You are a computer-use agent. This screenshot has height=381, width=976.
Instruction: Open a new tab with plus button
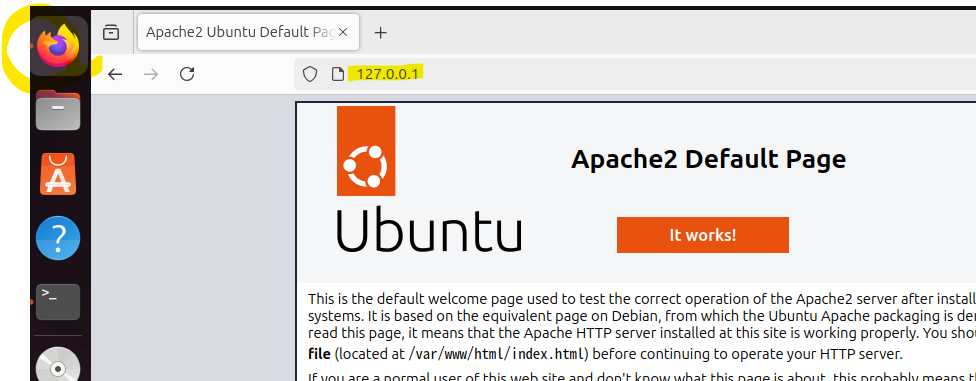coord(380,32)
